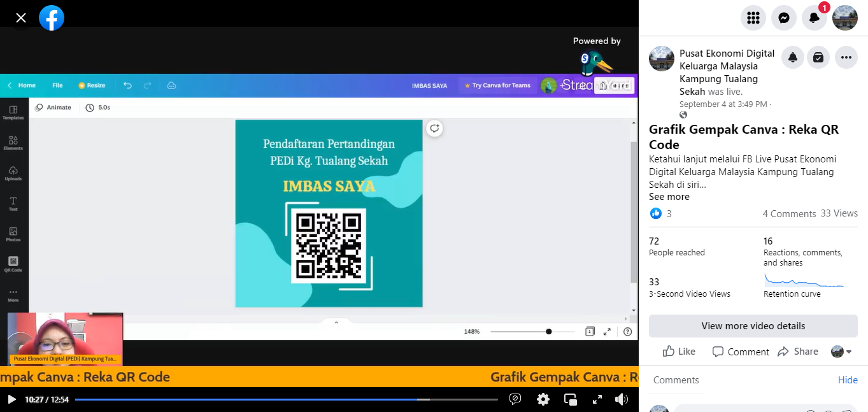Click the globe public audience icon
868x412 pixels.
tap(683, 115)
